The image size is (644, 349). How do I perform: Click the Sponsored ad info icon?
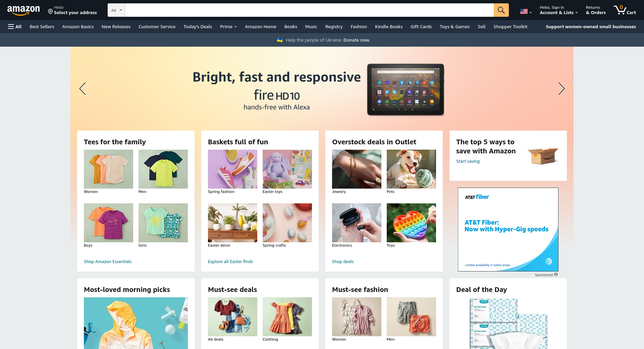pos(556,275)
